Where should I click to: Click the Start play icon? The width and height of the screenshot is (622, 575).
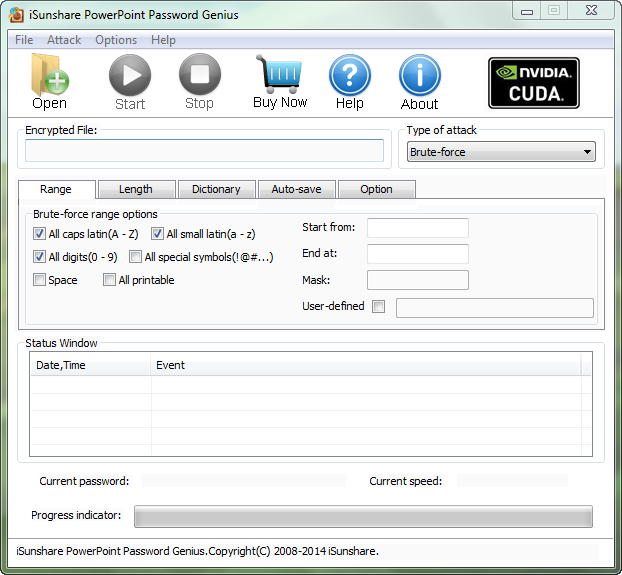click(x=130, y=75)
